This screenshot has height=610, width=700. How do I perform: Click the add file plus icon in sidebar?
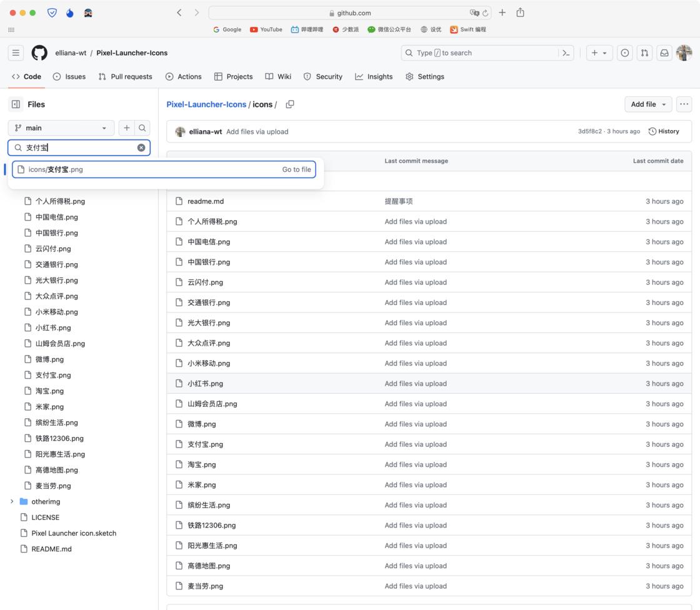pyautogui.click(x=127, y=128)
